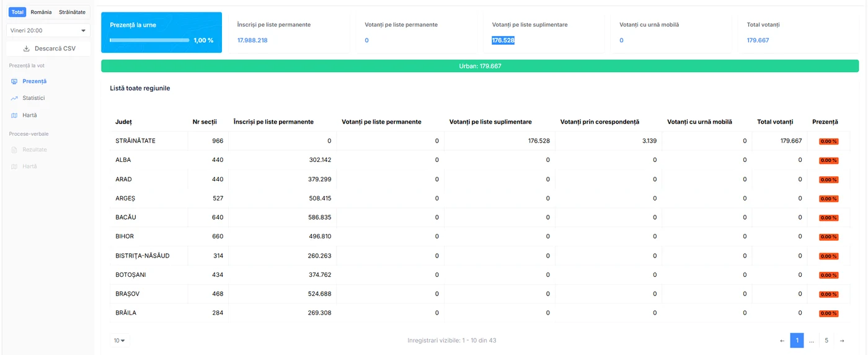Open Statistici in the sidebar

(33, 98)
